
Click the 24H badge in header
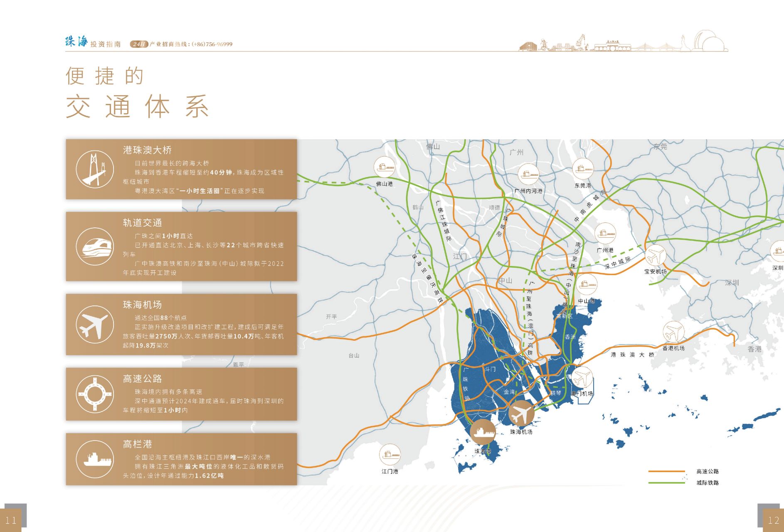[139, 44]
